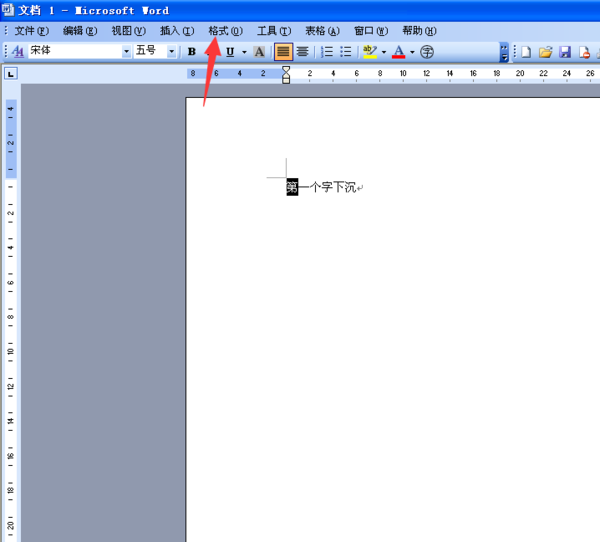This screenshot has width=600, height=542.
Task: Open the 编辑(E) menu
Action: click(x=80, y=31)
